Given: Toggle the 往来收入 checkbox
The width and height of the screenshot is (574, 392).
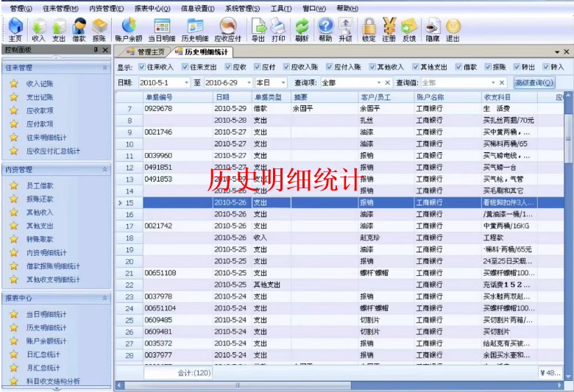Looking at the screenshot, I should [142, 67].
